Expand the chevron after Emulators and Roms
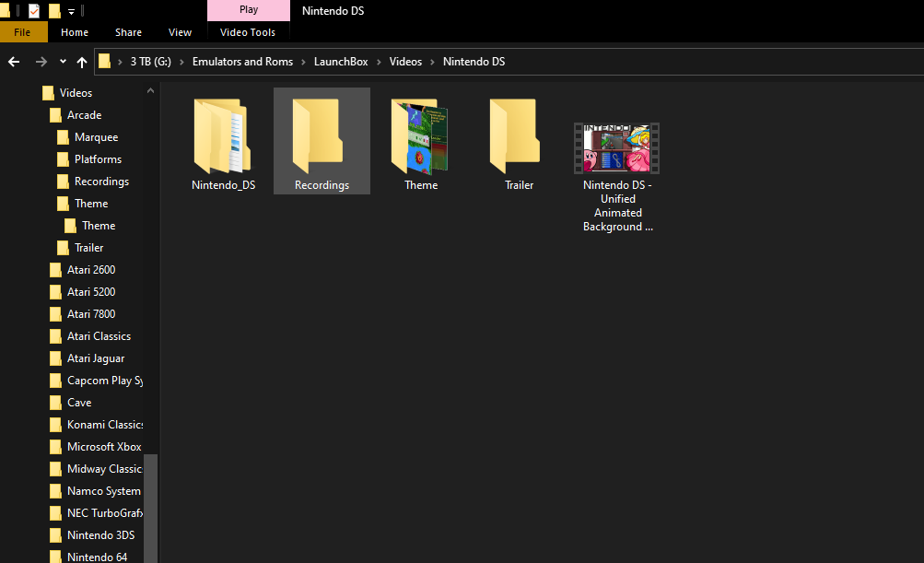The image size is (924, 563). (303, 62)
